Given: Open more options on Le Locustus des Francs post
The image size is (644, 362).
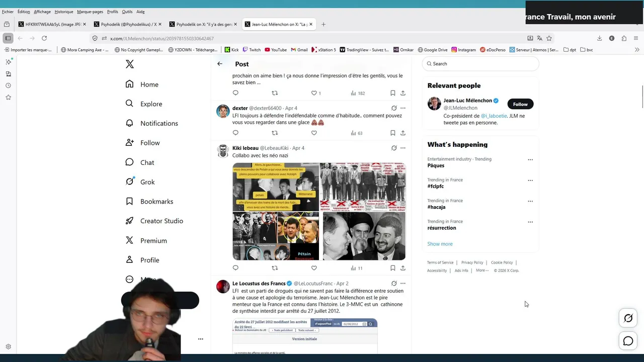Looking at the screenshot, I should pos(403,283).
